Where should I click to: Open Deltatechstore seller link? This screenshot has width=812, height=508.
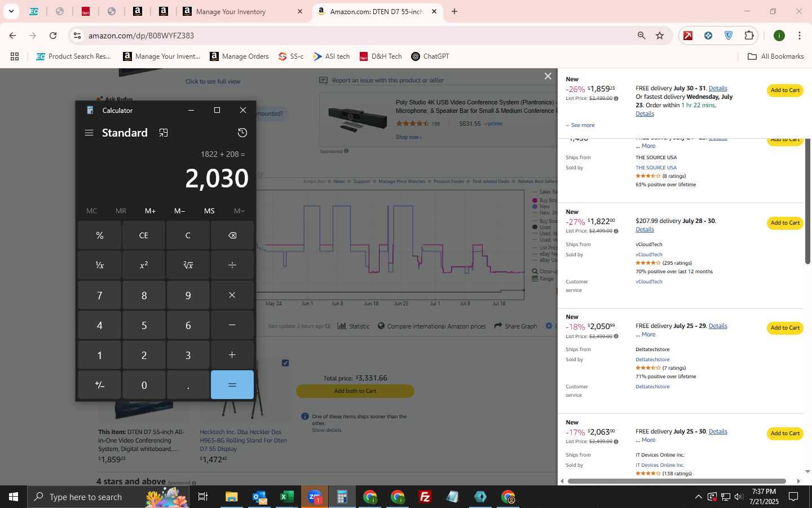pyautogui.click(x=652, y=360)
